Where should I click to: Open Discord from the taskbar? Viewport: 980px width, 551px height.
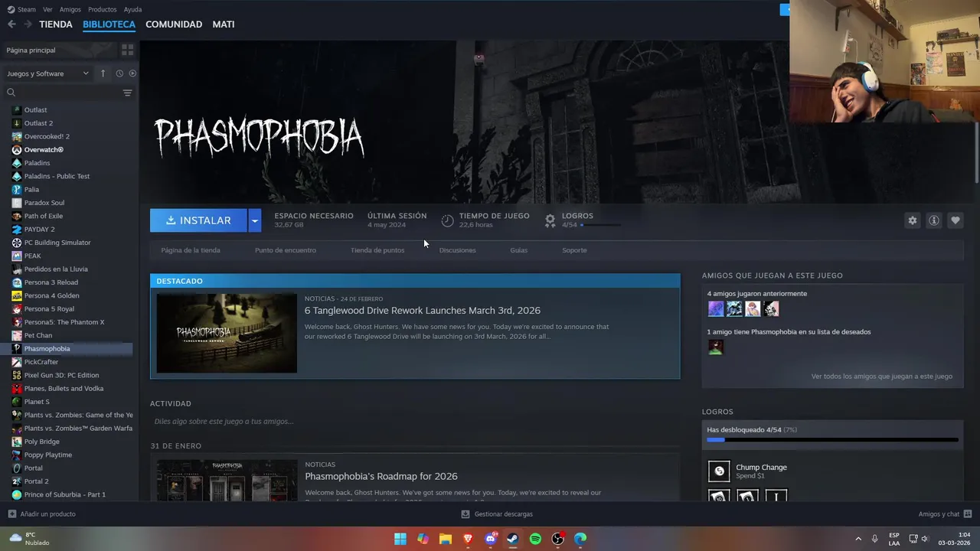pos(491,539)
